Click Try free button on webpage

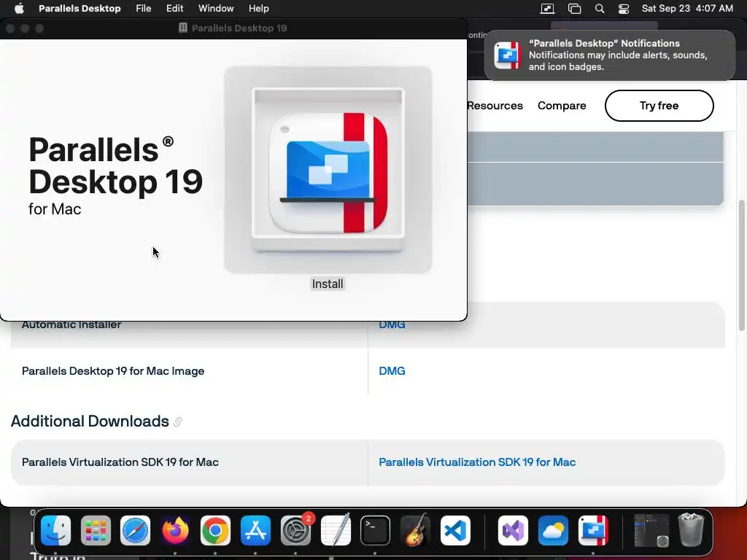(x=659, y=106)
